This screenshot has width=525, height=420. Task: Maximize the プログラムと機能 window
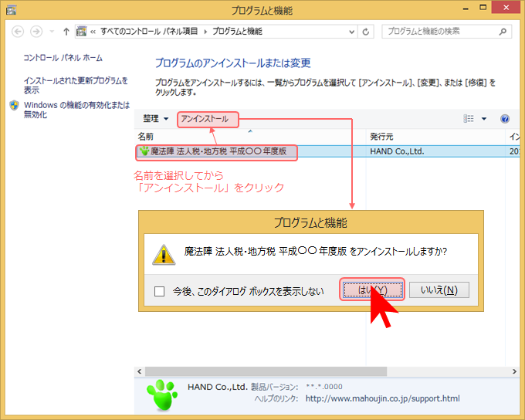pos(483,8)
